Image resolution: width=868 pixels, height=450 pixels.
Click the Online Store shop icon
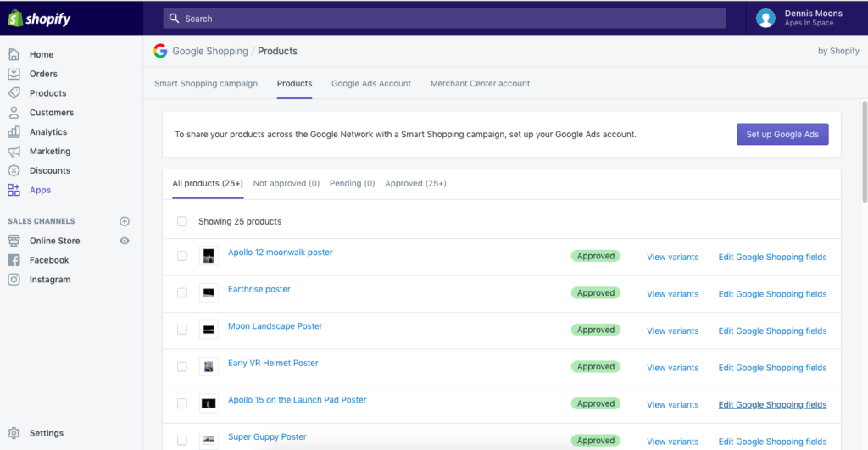(14, 241)
